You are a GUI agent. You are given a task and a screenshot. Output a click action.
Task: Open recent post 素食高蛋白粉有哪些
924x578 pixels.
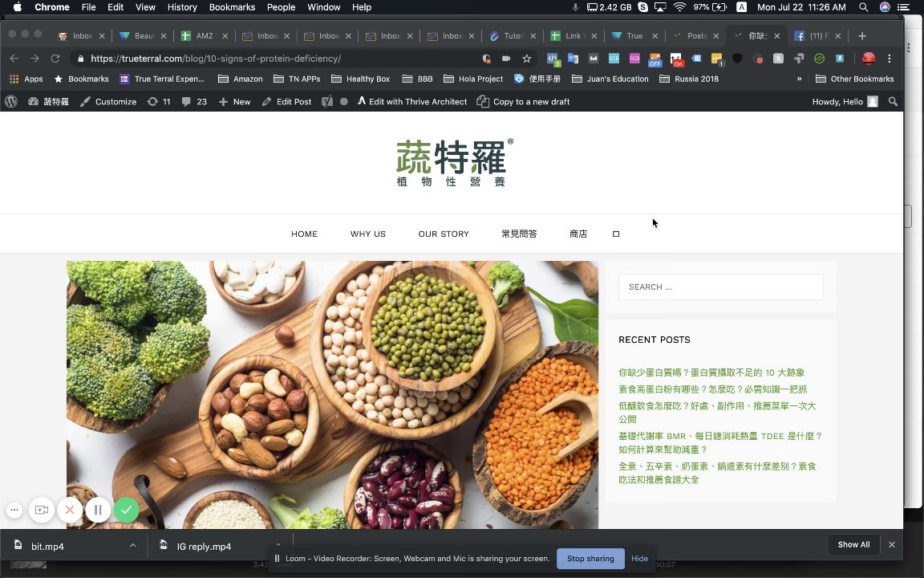click(x=712, y=389)
